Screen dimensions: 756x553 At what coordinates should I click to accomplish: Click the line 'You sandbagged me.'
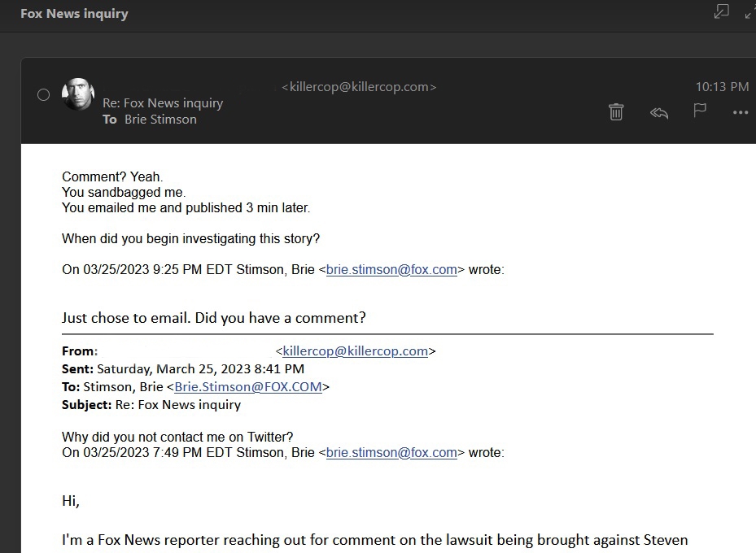click(x=124, y=192)
